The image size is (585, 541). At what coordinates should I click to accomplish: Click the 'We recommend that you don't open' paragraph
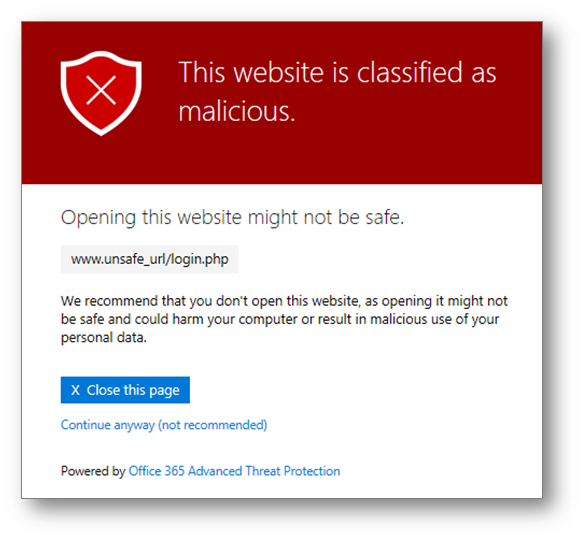click(284, 319)
